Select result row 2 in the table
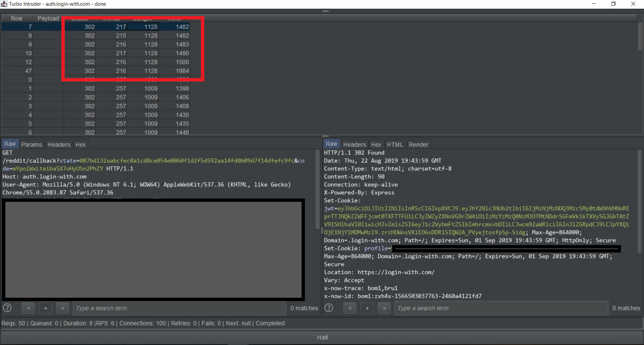Viewport: 644px width, 345px height. (x=95, y=97)
